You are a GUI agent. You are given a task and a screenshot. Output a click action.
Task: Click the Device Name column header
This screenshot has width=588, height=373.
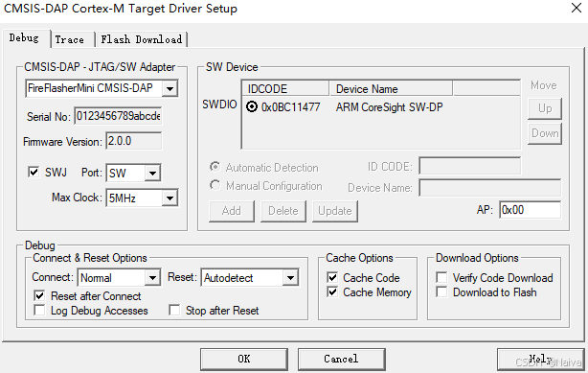tap(391, 88)
